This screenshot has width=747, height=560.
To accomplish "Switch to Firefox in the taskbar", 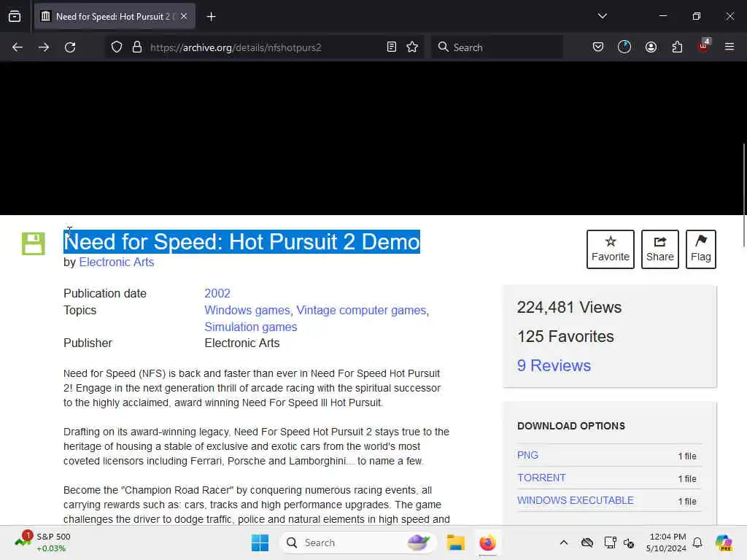I will 487,542.
